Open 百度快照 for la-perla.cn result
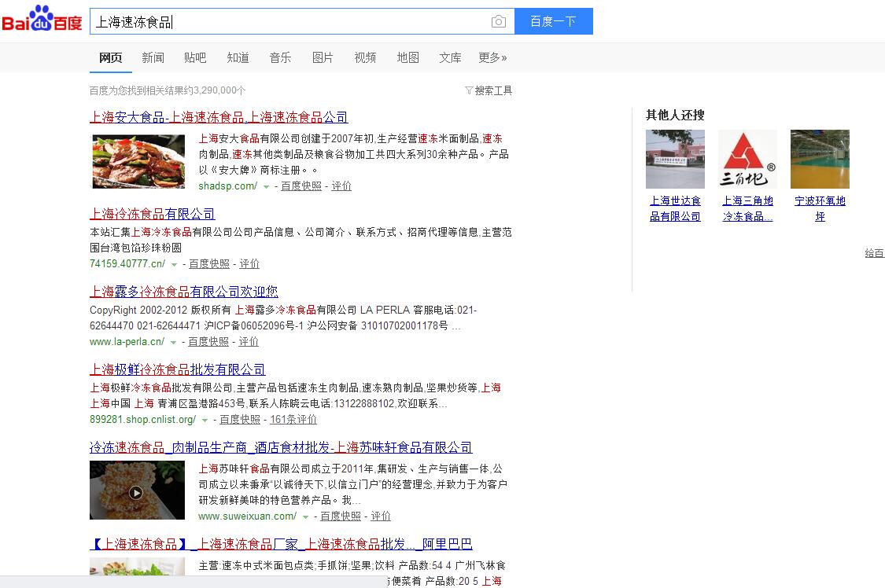 208,342
